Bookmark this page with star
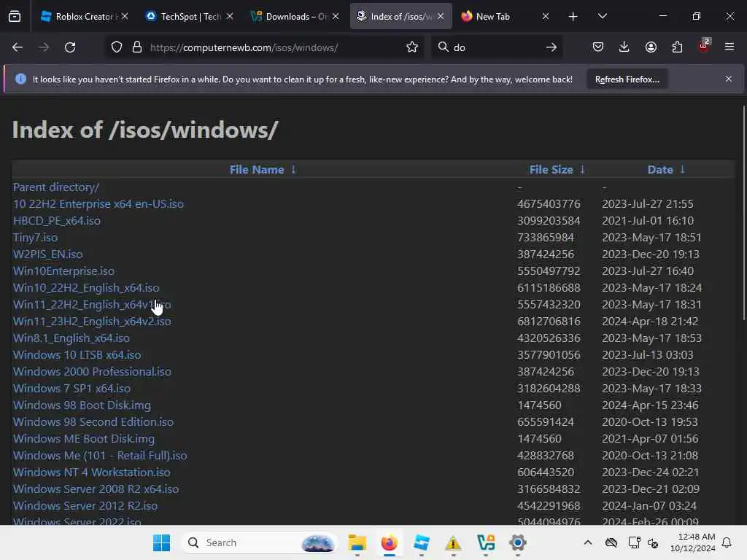Viewport: 747px width, 560px height. 412,47
